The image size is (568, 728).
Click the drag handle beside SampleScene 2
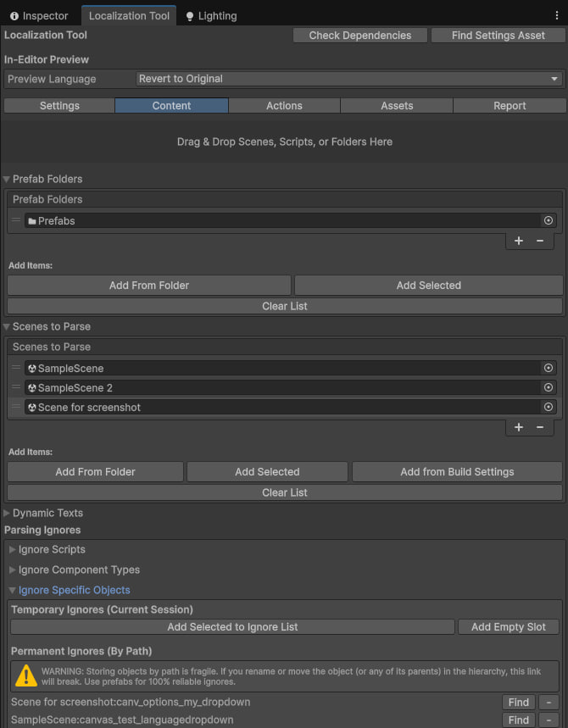click(x=14, y=387)
